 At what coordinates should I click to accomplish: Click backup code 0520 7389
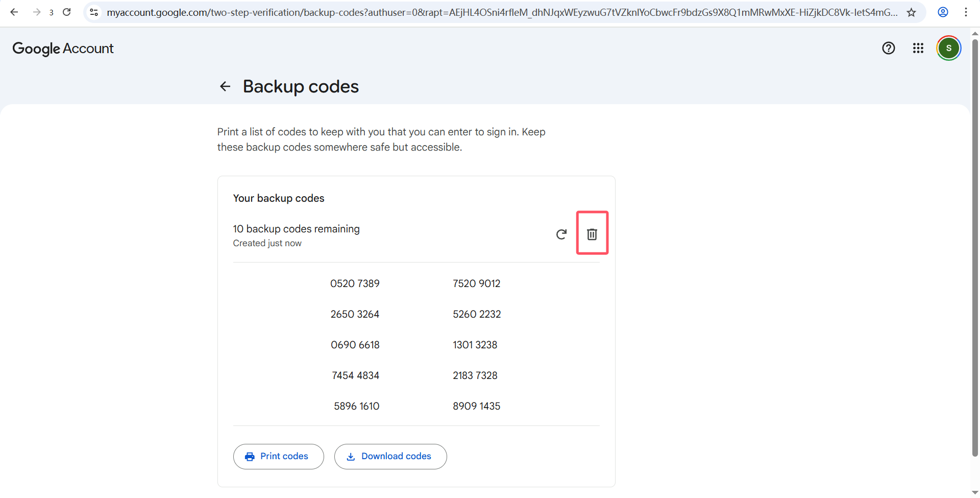(x=355, y=283)
